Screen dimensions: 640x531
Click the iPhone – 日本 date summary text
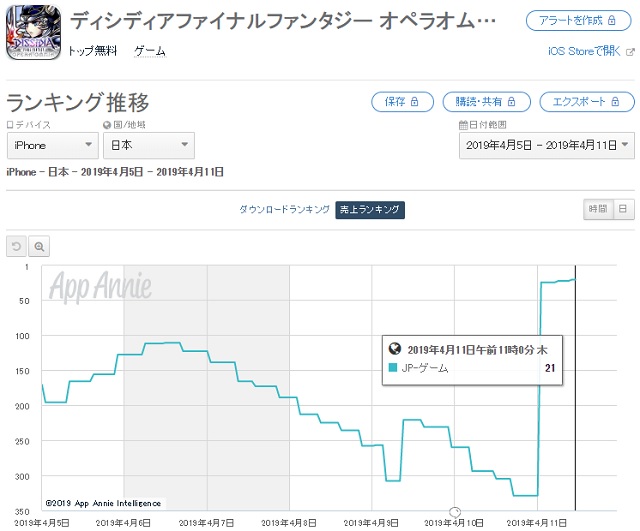pos(115,172)
